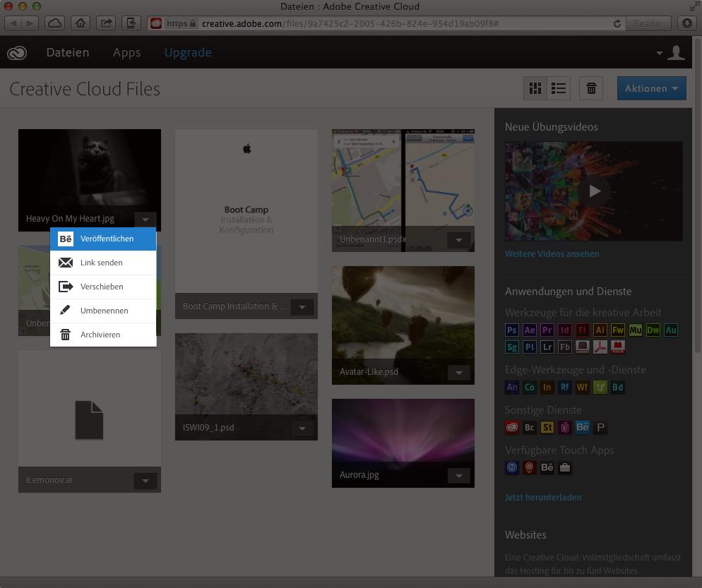This screenshot has width=702, height=588.
Task: Expand the Heavy On My Heart.jpg dropdown arrow
Action: click(x=145, y=220)
